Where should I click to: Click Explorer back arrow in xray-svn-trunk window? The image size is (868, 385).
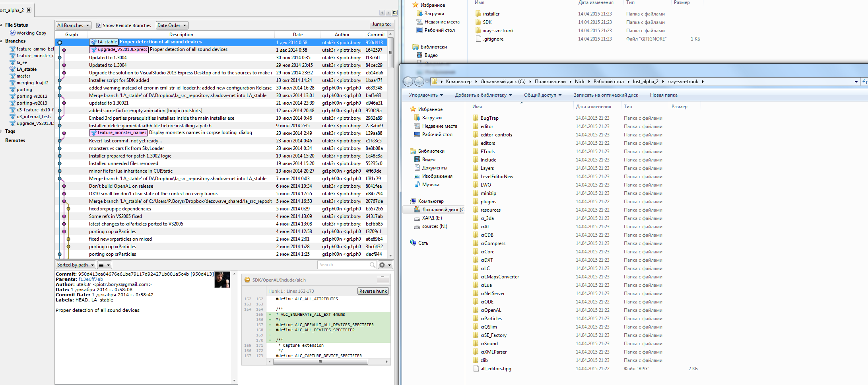pyautogui.click(x=408, y=82)
